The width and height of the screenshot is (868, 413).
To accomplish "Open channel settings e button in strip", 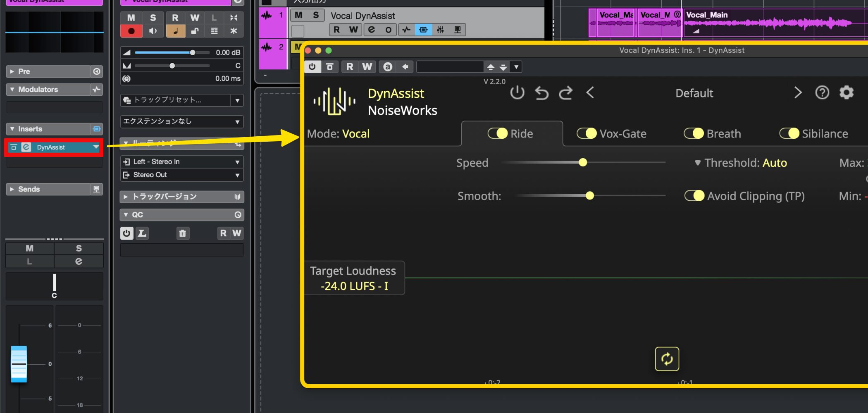I will coord(79,261).
